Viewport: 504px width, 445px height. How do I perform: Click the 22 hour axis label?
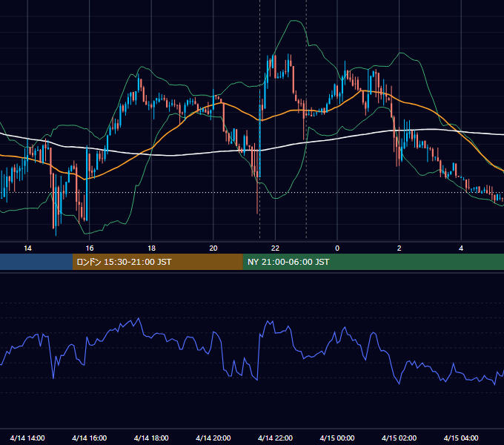[x=275, y=248]
